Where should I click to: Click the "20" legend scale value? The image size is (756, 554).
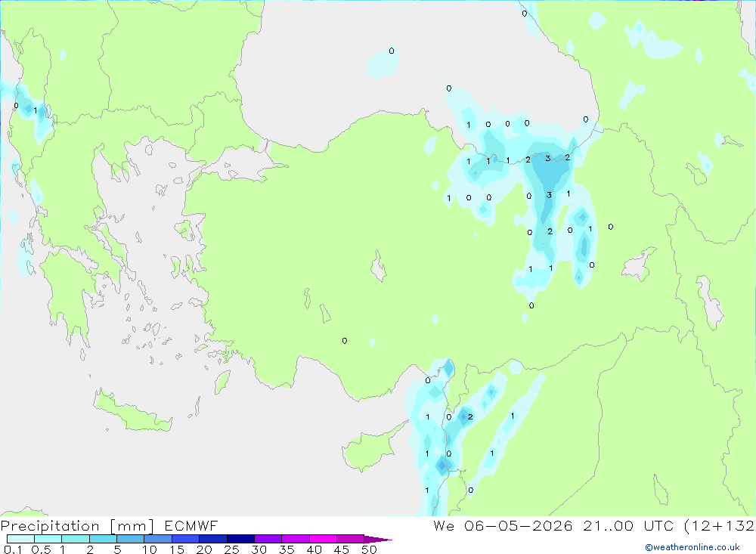click(204, 549)
